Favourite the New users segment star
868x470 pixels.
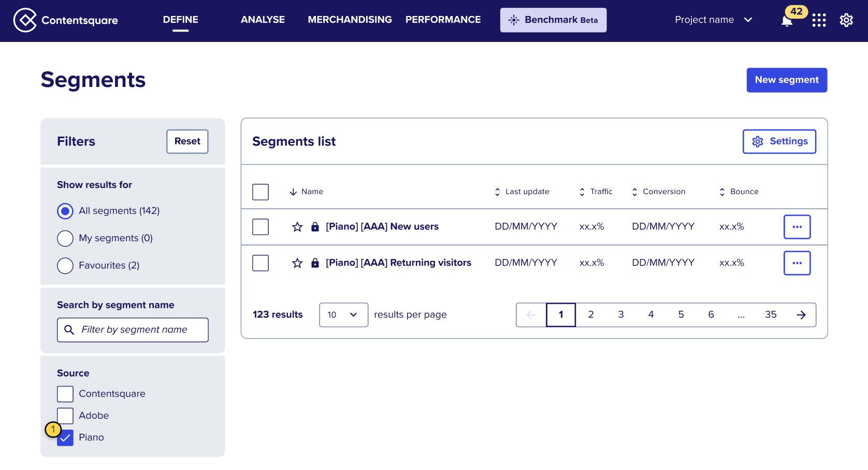[297, 227]
